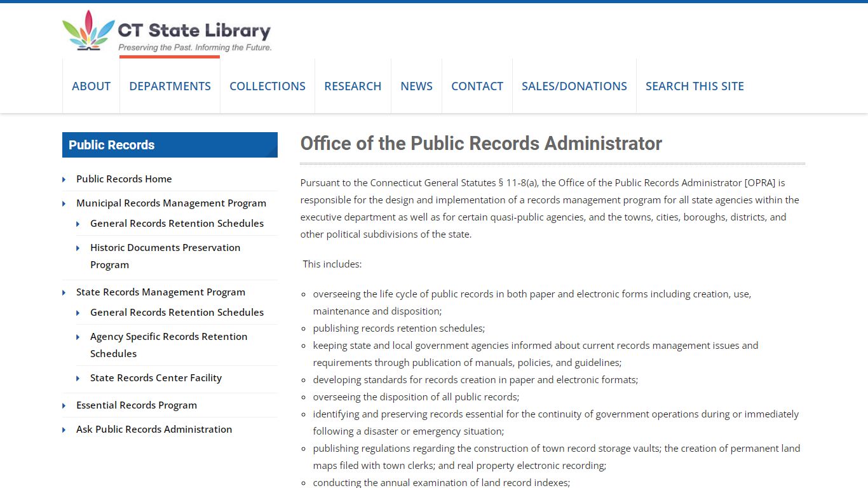Click arrow bullet beside Ask Public Records Administration
This screenshot has width=868, height=488.
(64, 430)
